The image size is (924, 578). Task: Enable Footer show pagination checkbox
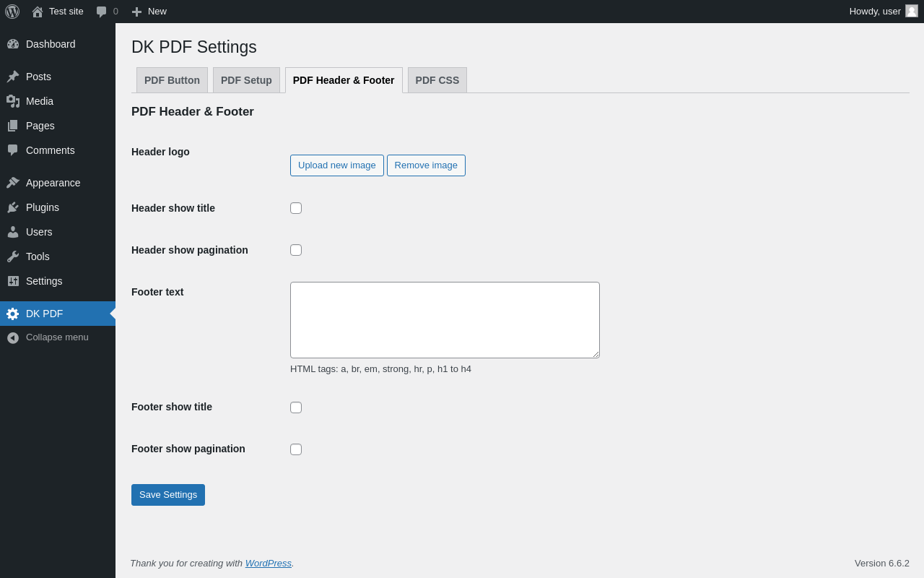[x=296, y=449]
